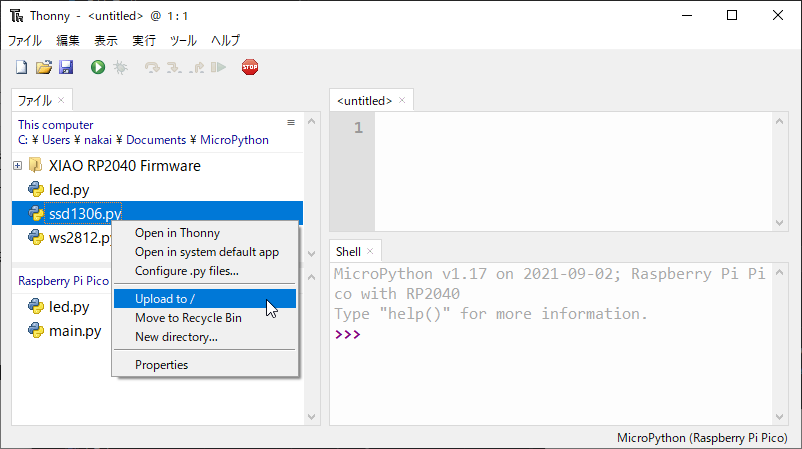This screenshot has width=802, height=449.
Task: Open the file panel hamburger menu
Action: pyautogui.click(x=291, y=123)
